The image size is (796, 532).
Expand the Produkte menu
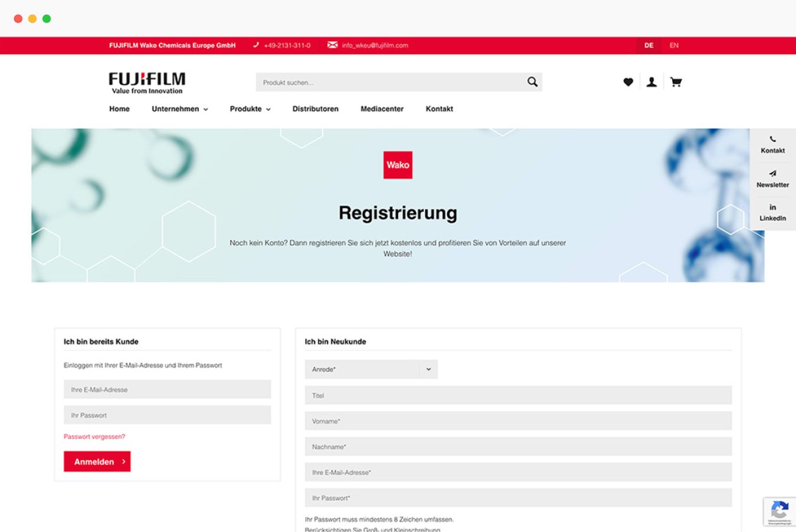point(250,109)
